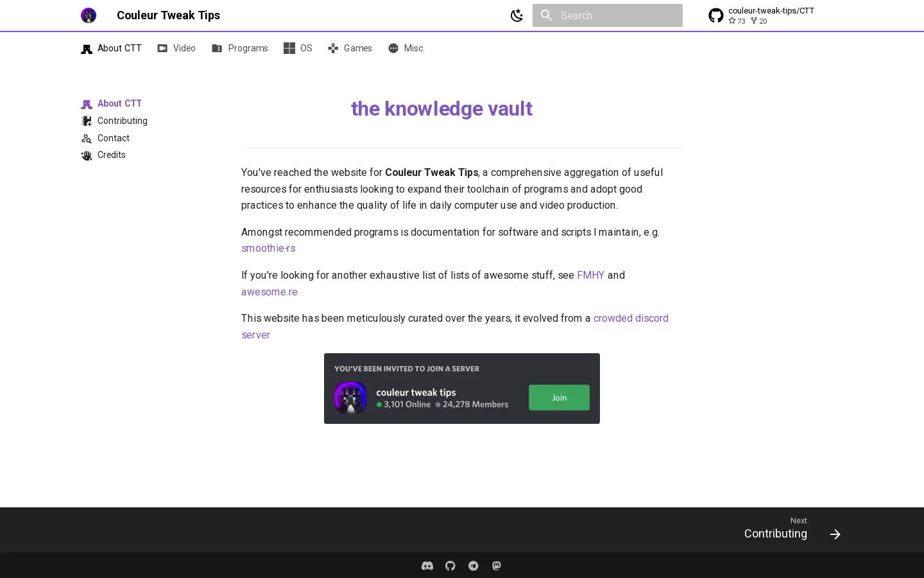Image resolution: width=924 pixels, height=578 pixels.
Task: Switch to the OS tab
Action: [298, 48]
